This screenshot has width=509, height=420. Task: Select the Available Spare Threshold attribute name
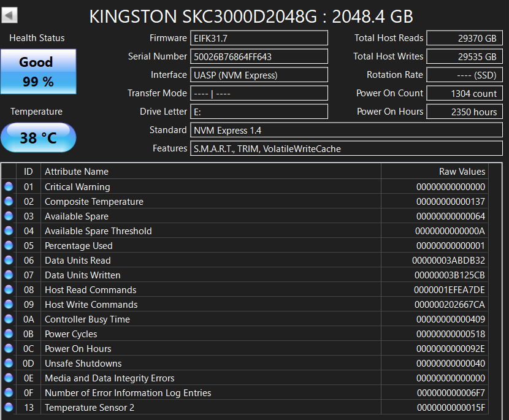[x=98, y=231]
